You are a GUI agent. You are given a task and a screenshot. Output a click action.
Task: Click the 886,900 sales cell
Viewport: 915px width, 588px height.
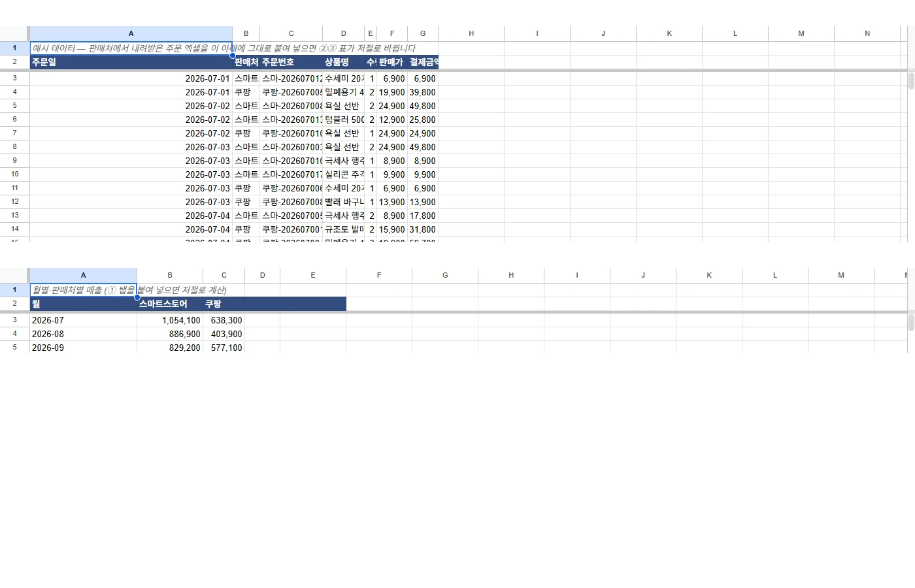[x=170, y=334]
